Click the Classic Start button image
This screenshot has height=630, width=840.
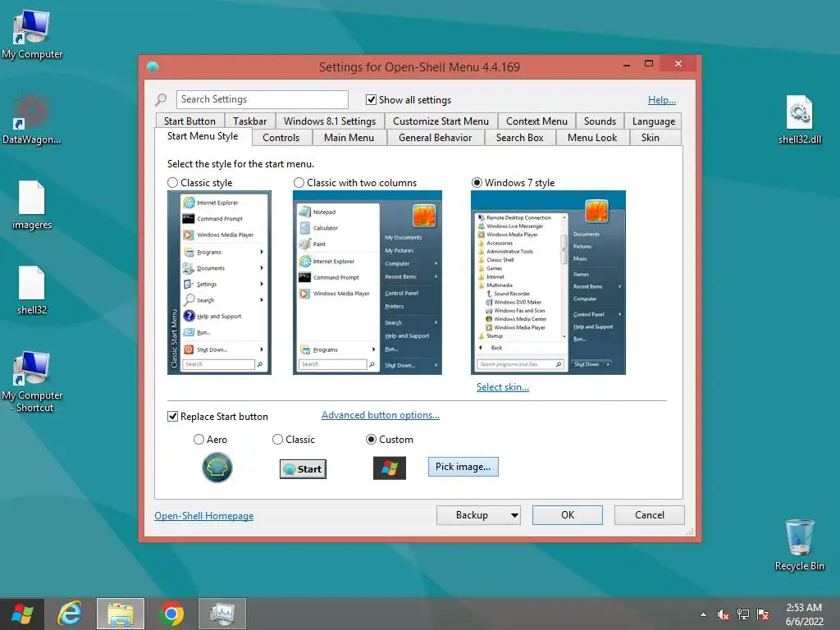303,468
